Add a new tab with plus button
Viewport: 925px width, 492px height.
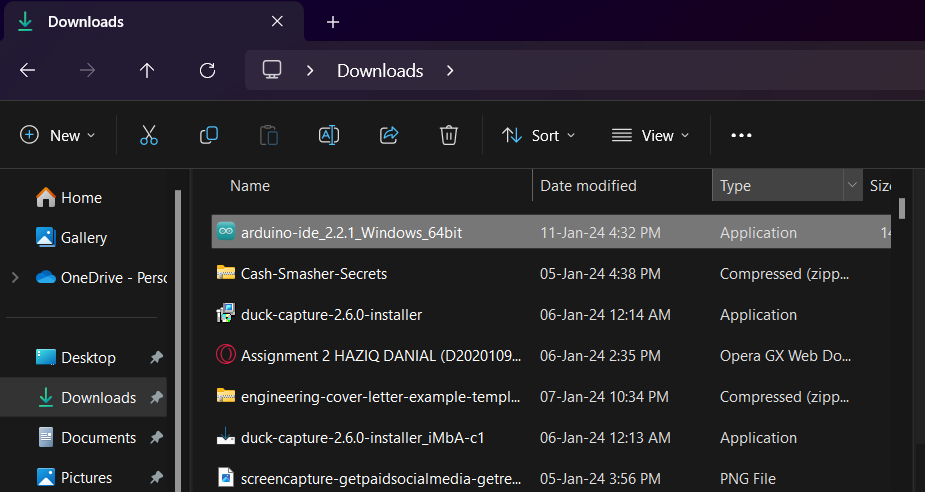333,22
